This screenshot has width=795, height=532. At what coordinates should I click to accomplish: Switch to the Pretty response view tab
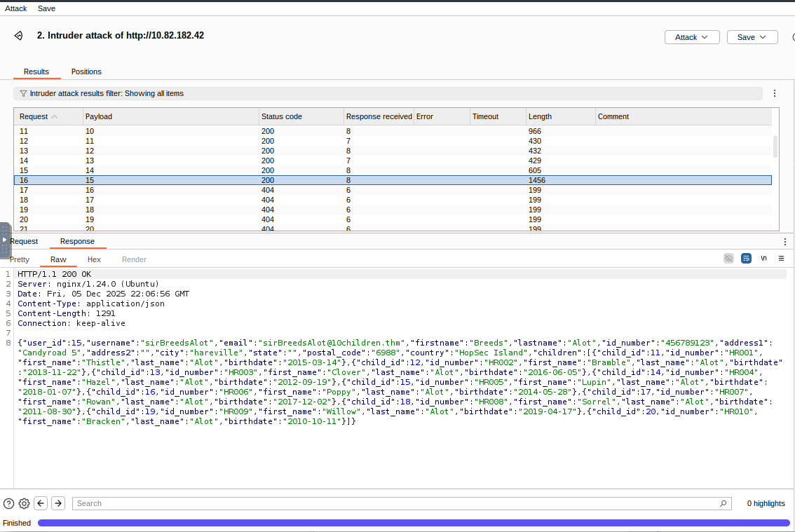click(20, 259)
